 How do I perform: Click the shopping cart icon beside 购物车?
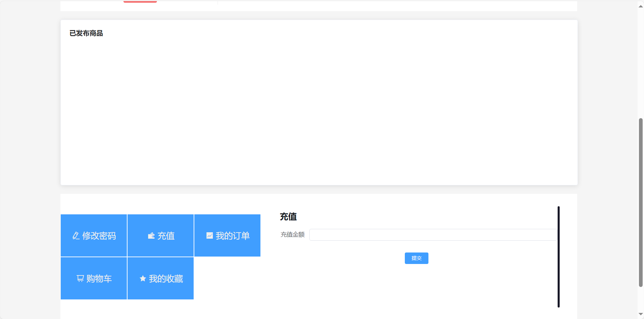coord(80,278)
